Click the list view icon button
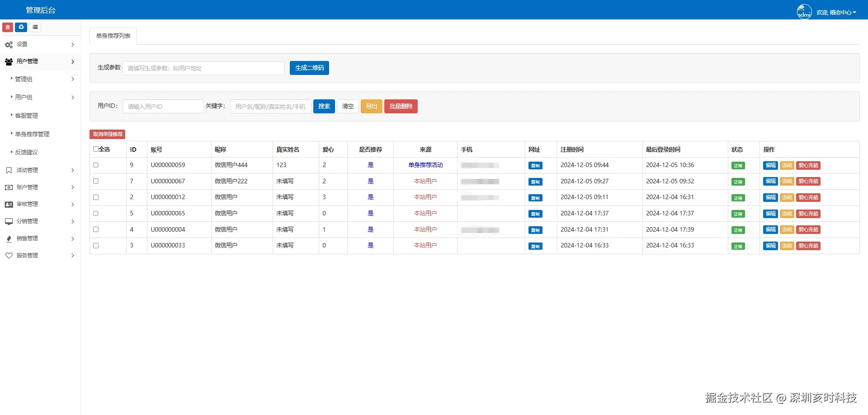The width and height of the screenshot is (868, 415). (35, 28)
